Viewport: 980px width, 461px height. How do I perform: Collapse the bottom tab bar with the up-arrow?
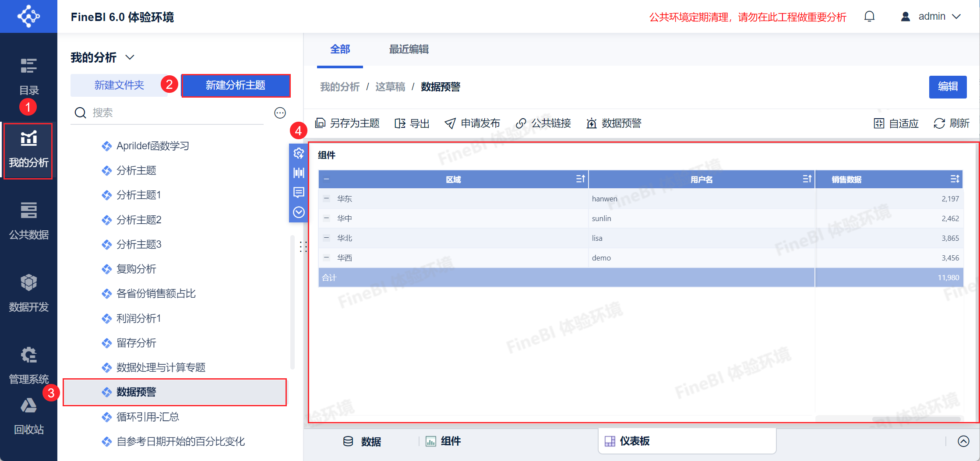tap(963, 441)
